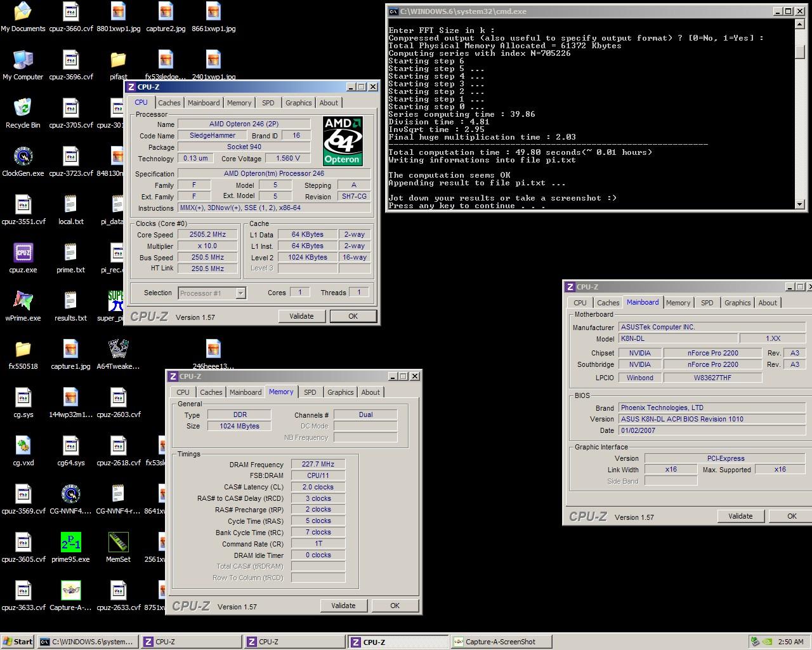Click Validate in the Mainboard window
Image resolution: width=812 pixels, height=650 pixels.
point(740,516)
